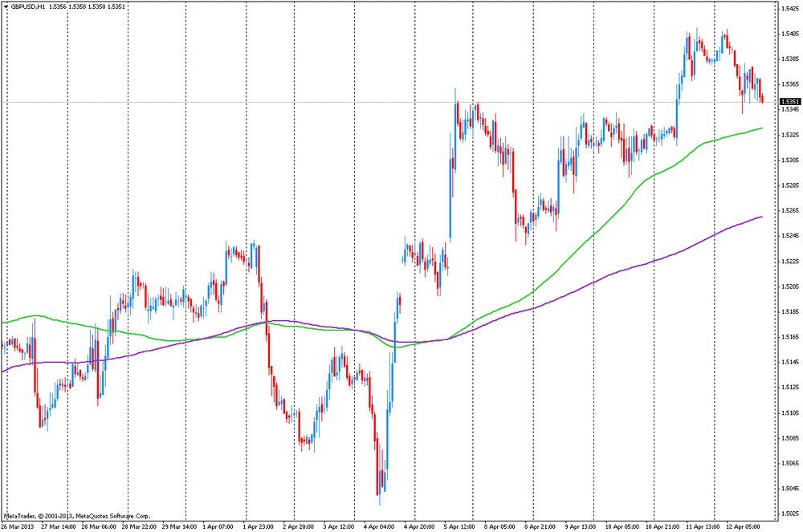Click the 12 Apr 05:00 time label
The width and height of the screenshot is (803, 532).
pyautogui.click(x=743, y=526)
